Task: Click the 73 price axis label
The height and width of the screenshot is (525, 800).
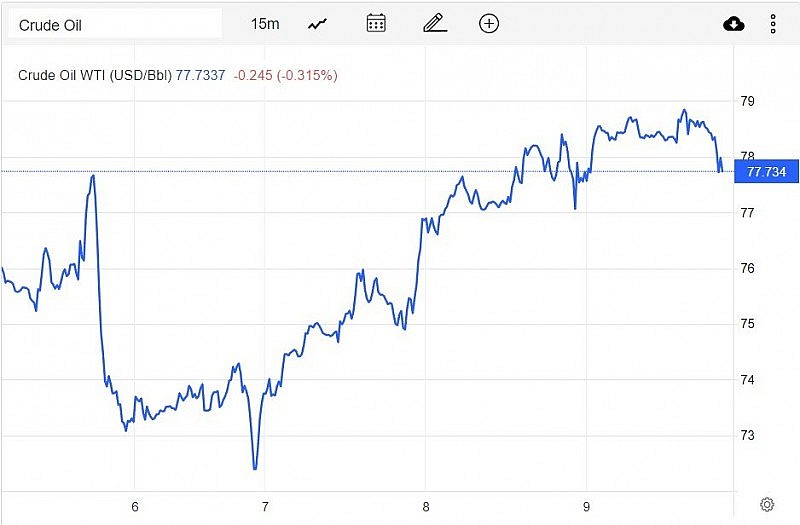Action: [x=747, y=436]
